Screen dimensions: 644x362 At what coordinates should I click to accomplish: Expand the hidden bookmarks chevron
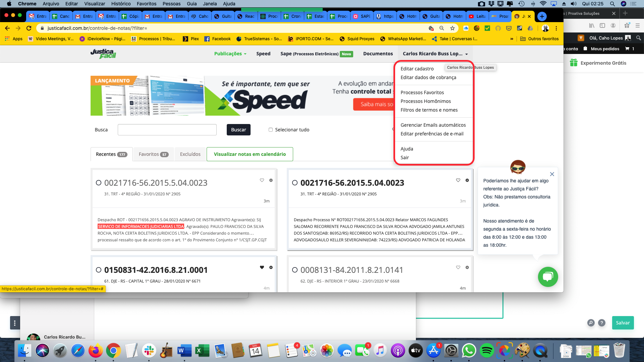point(512,39)
